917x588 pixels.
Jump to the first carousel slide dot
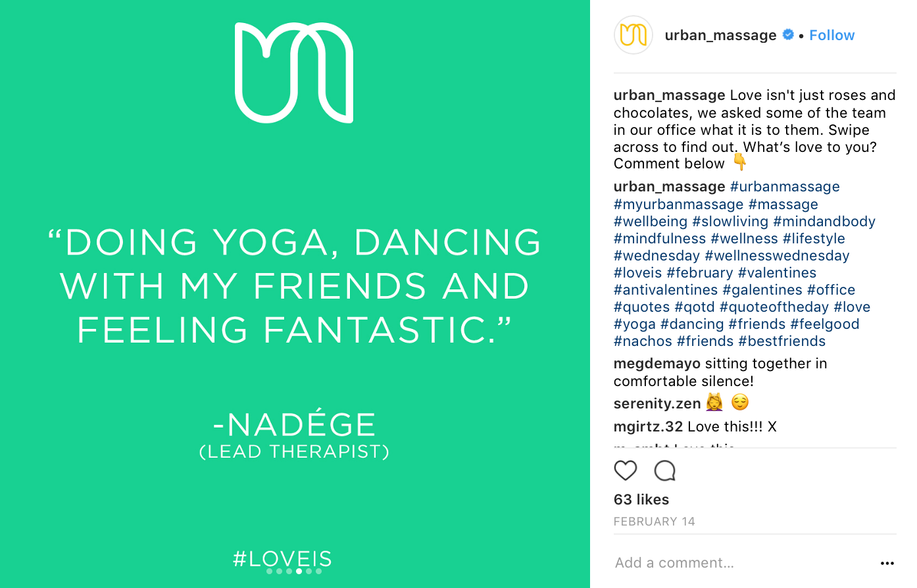[x=270, y=572]
